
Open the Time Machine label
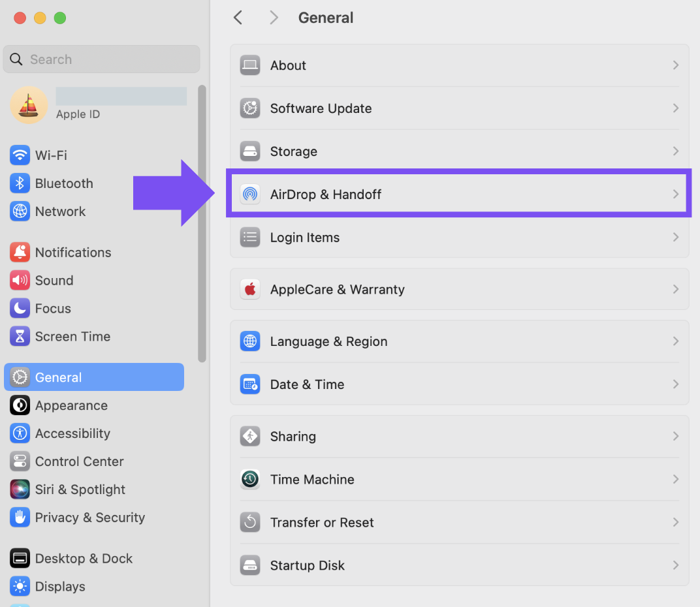pyautogui.click(x=312, y=479)
